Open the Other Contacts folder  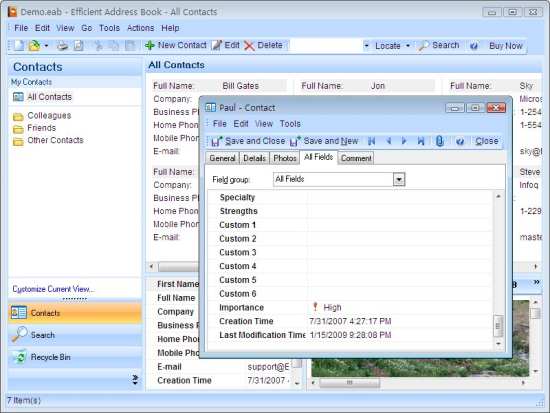click(x=48, y=140)
